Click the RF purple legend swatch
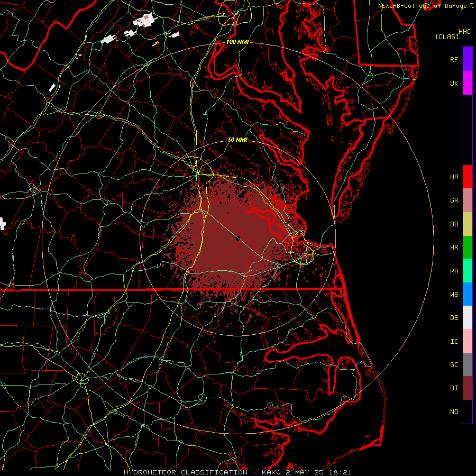Image resolution: width=476 pixels, height=476 pixels. (x=467, y=59)
